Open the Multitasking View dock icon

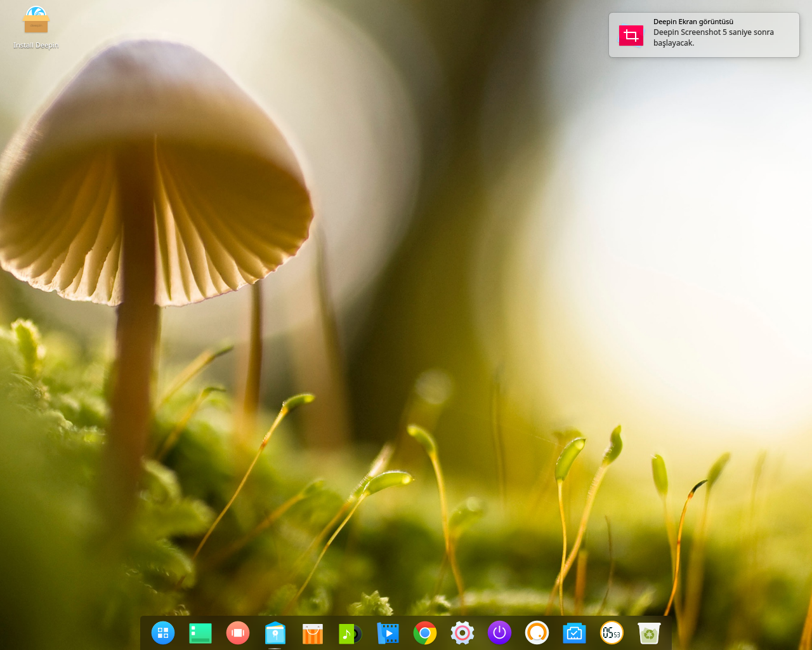click(x=238, y=633)
